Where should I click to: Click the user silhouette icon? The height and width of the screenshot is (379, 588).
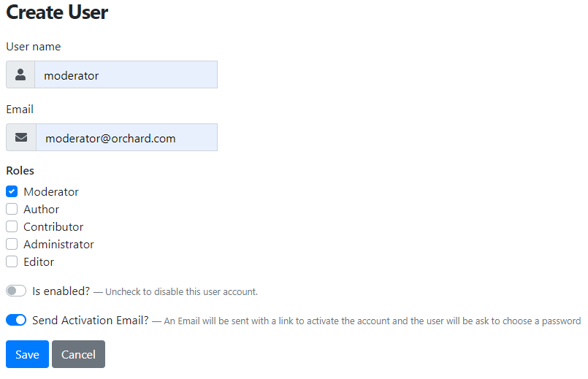click(x=20, y=74)
